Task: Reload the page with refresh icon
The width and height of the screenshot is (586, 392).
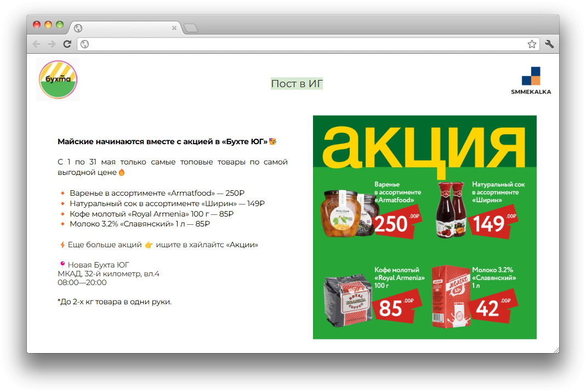Action: pyautogui.click(x=67, y=44)
